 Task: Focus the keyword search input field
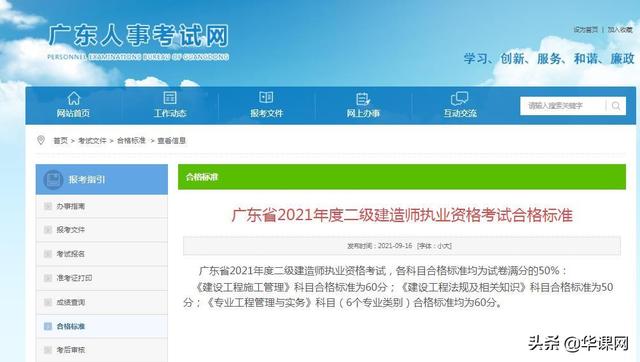point(563,106)
